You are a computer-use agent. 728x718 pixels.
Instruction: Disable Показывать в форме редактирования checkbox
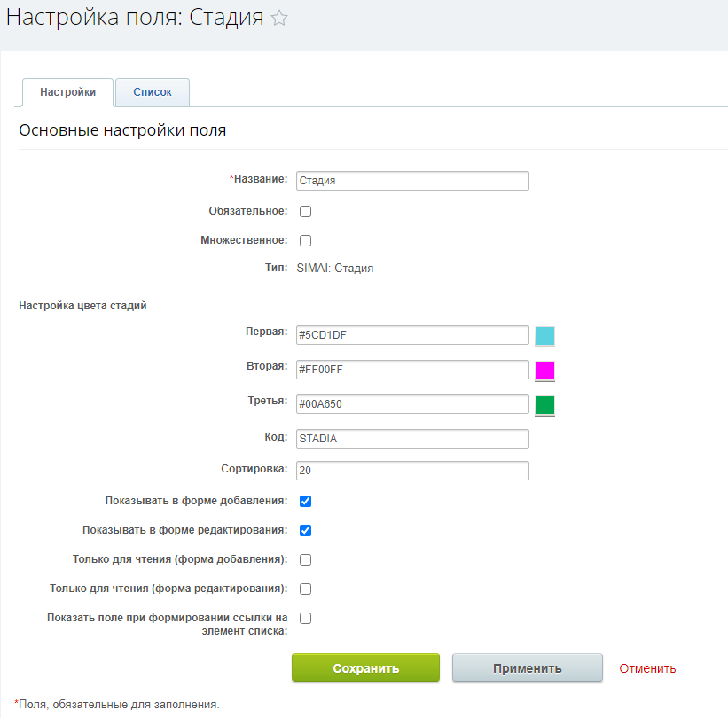(305, 531)
